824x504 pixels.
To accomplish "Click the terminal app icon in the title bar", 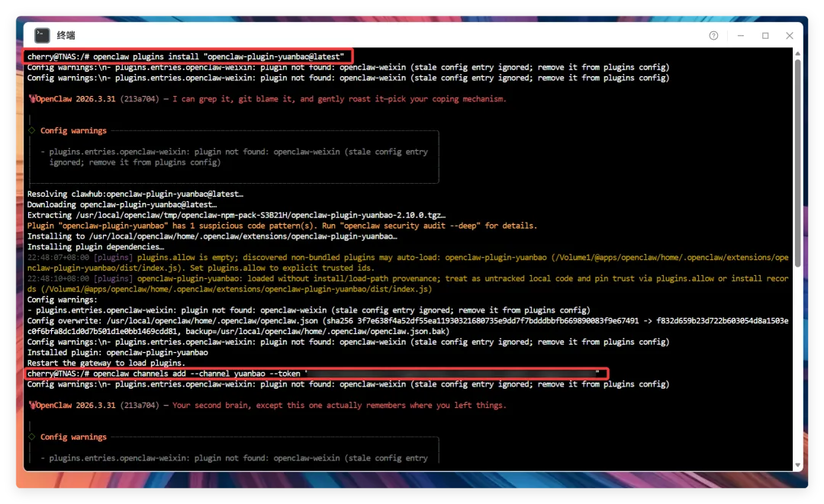I will coord(42,35).
